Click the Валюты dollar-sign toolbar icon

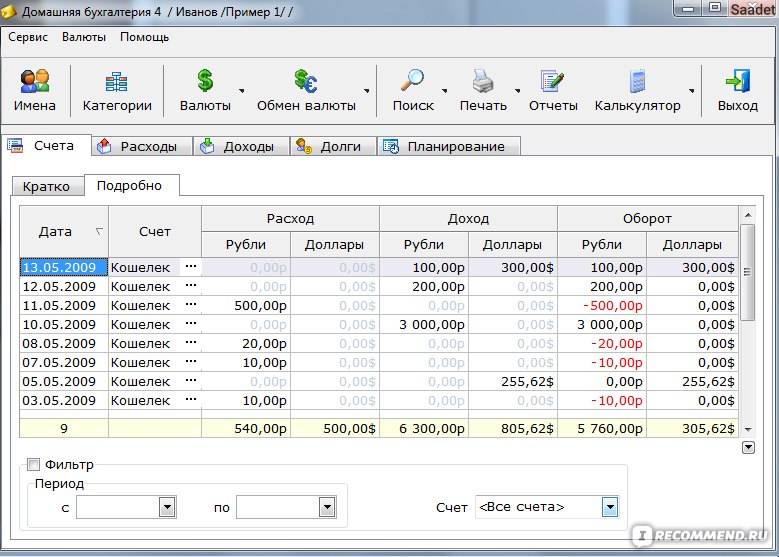click(205, 90)
